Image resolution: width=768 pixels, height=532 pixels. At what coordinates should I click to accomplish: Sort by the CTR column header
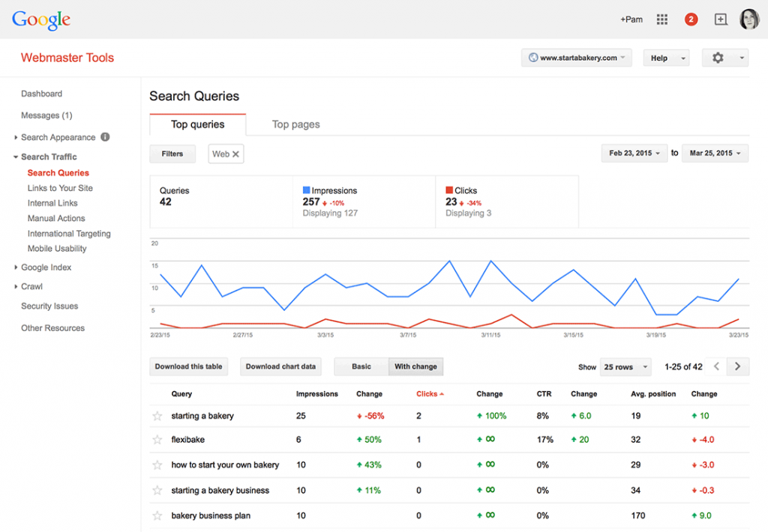pyautogui.click(x=544, y=394)
